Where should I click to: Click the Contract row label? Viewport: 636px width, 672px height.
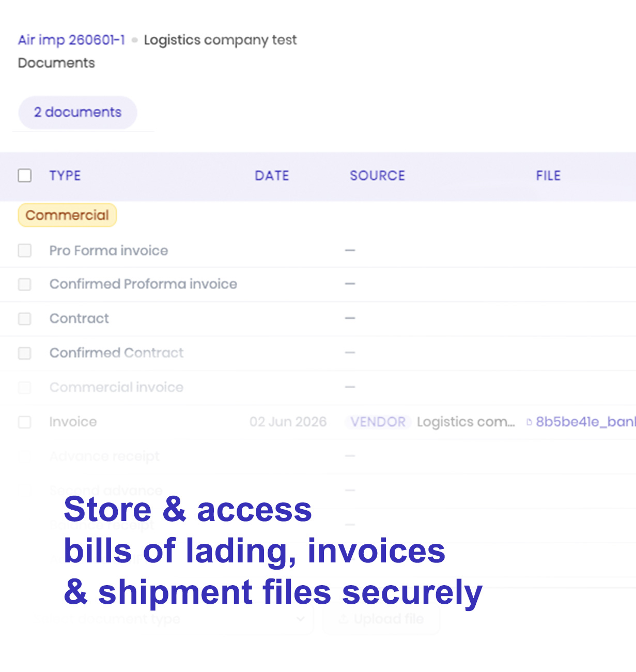[x=79, y=318]
